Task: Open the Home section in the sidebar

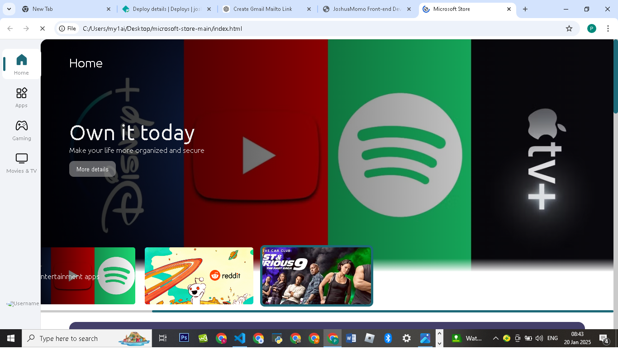Action: 21,65
